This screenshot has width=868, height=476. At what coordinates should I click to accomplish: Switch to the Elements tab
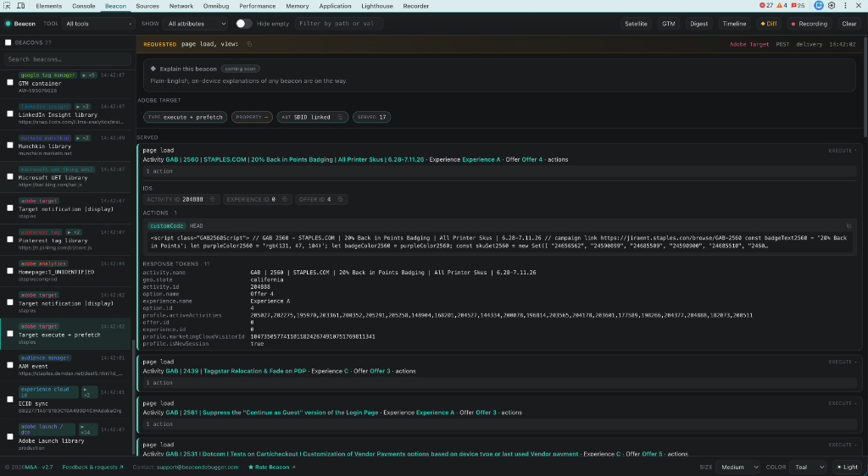coord(48,6)
